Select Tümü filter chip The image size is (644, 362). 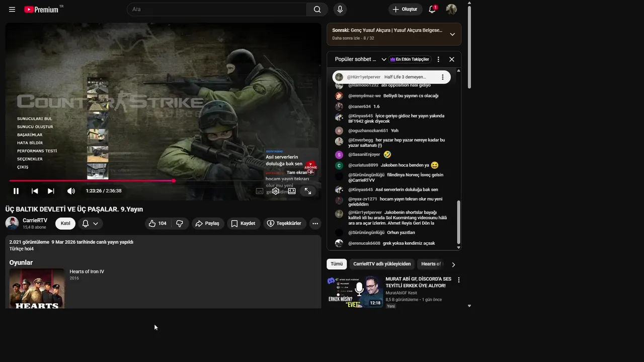(x=337, y=264)
